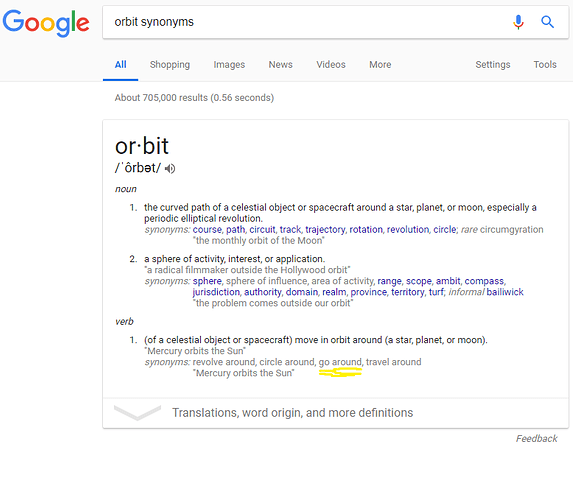Open the Tools menu
Image resolution: width=573 pixels, height=500 pixels.
pyautogui.click(x=545, y=65)
